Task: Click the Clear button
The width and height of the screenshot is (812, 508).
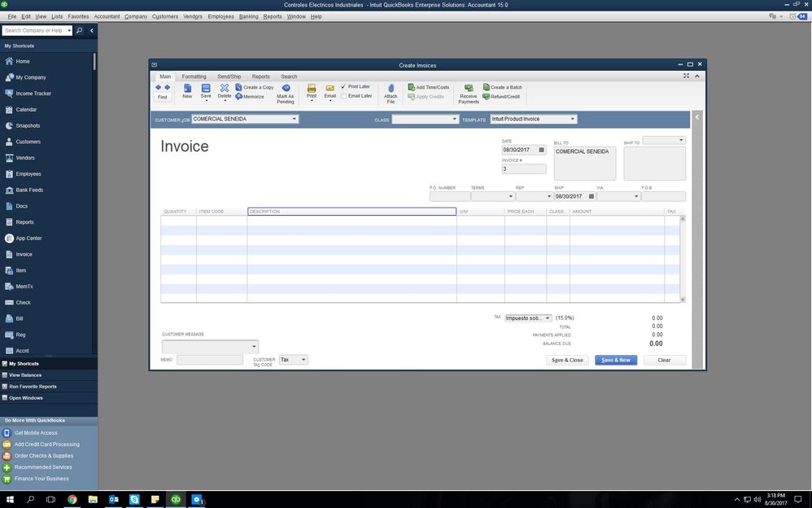Action: (x=665, y=360)
